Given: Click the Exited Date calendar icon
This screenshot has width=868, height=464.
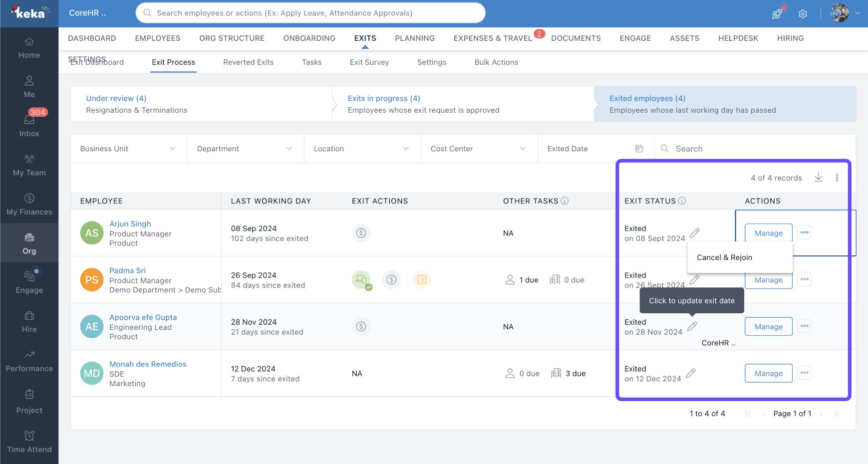Looking at the screenshot, I should [x=639, y=149].
